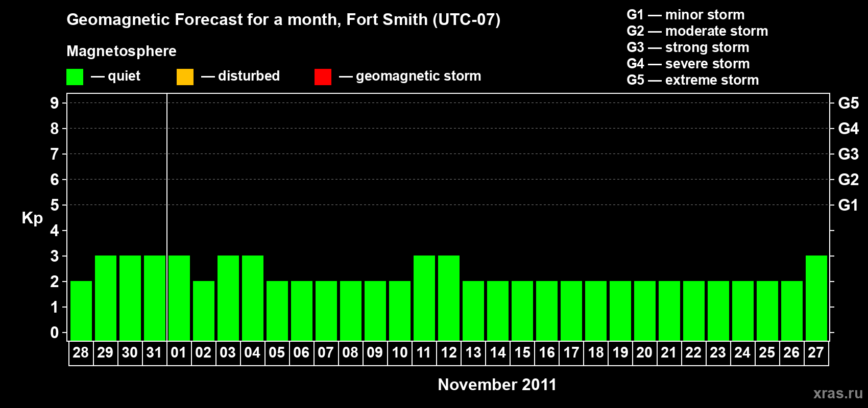The image size is (868, 408).
Task: Click the Kp axis title
Action: [x=32, y=218]
